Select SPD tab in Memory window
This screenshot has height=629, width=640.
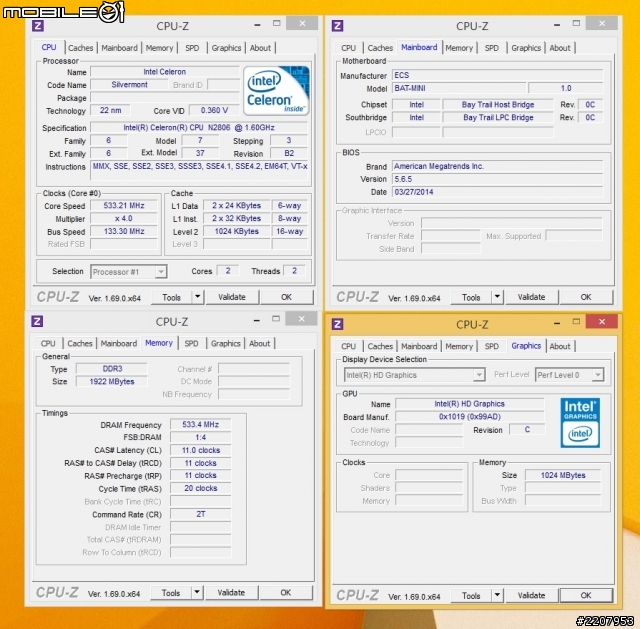pos(191,344)
